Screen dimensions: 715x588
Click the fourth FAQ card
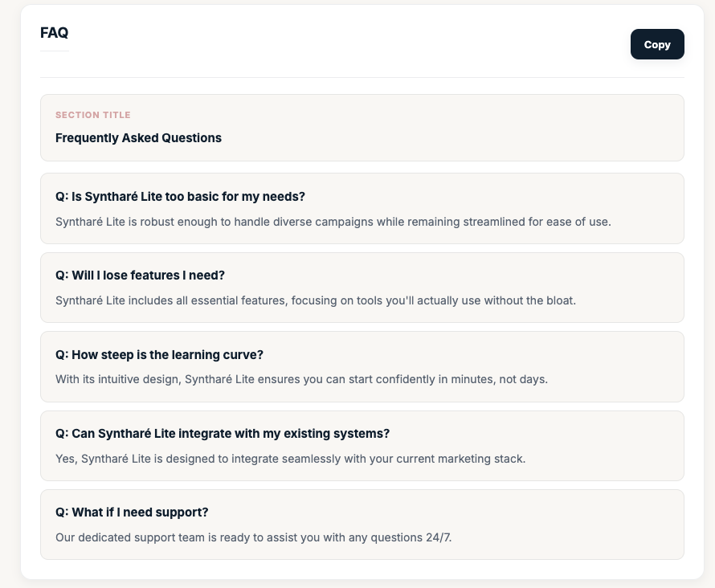[x=362, y=445]
